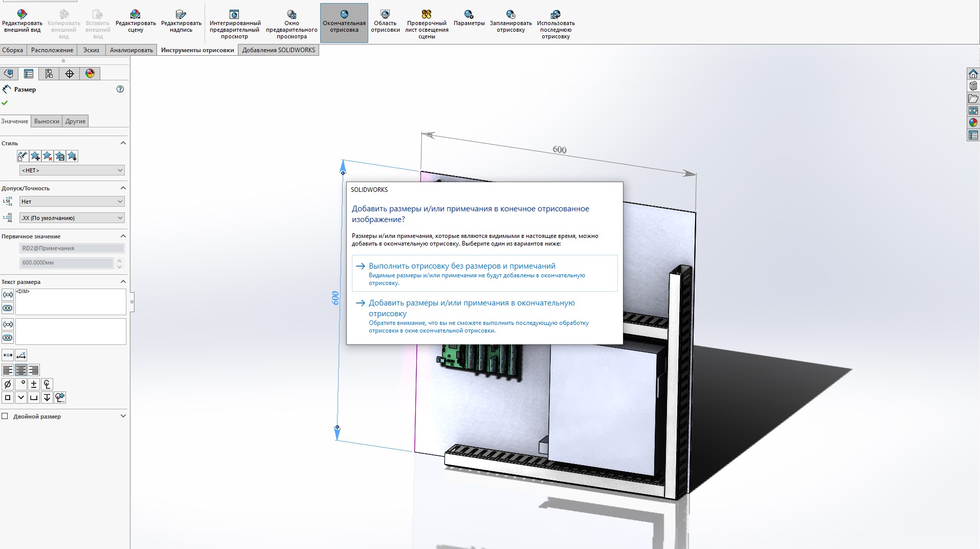Select Render Region (Область отрисовки) tool
Image resolution: width=980 pixels, height=549 pixels.
pyautogui.click(x=385, y=21)
